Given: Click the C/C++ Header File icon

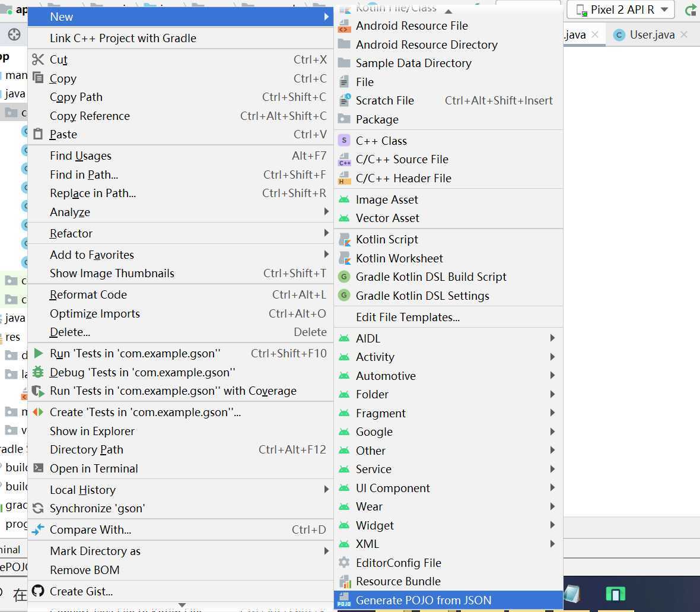Looking at the screenshot, I should click(x=344, y=178).
